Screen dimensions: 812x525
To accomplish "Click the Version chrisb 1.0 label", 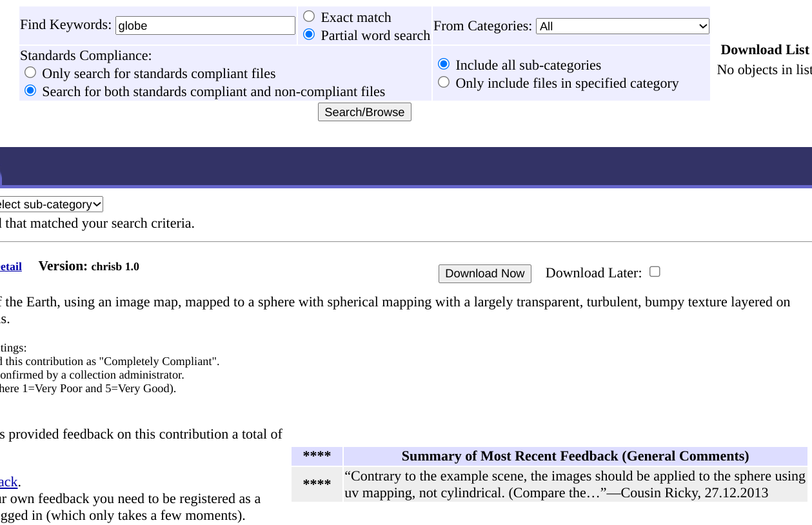I will (88, 266).
